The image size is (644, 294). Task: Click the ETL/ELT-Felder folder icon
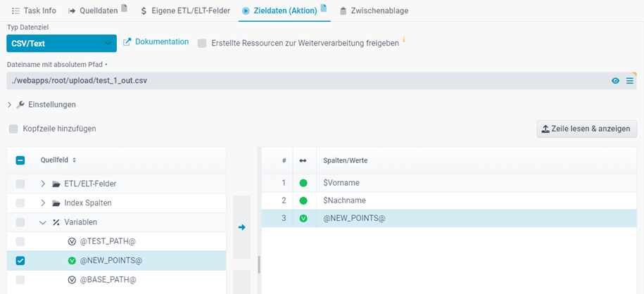(56, 184)
